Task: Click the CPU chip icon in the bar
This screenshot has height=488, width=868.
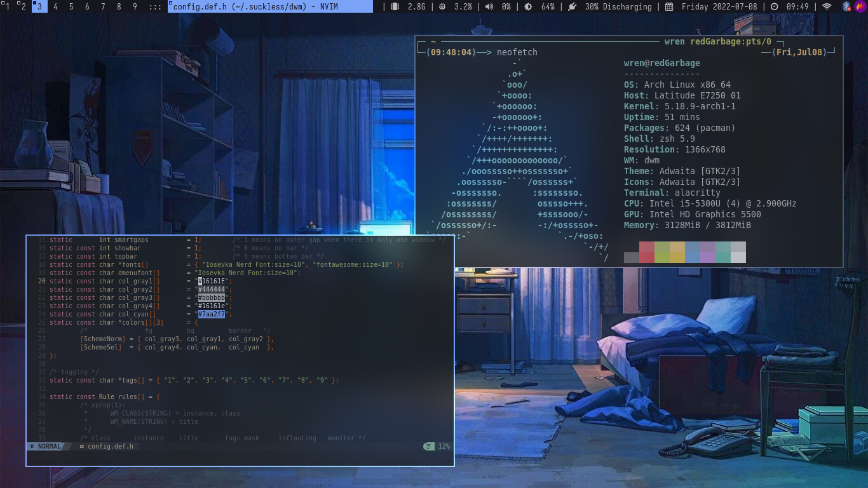Action: [442, 6]
